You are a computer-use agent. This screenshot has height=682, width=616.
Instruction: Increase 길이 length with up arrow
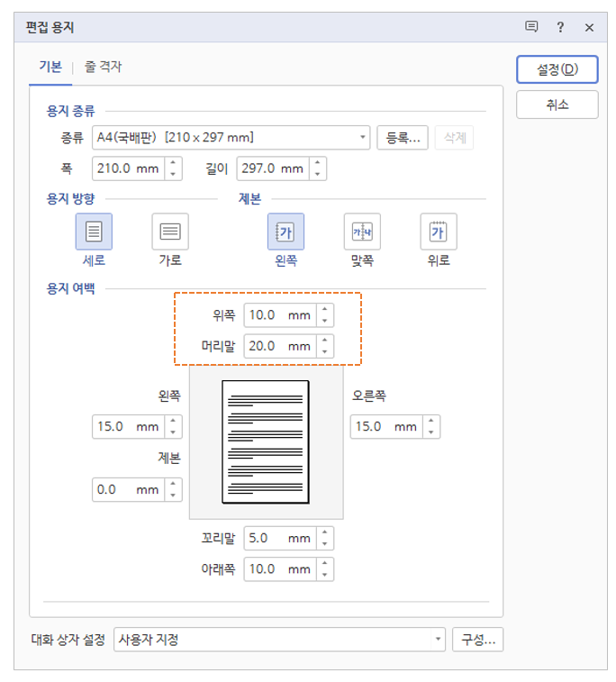tap(317, 163)
